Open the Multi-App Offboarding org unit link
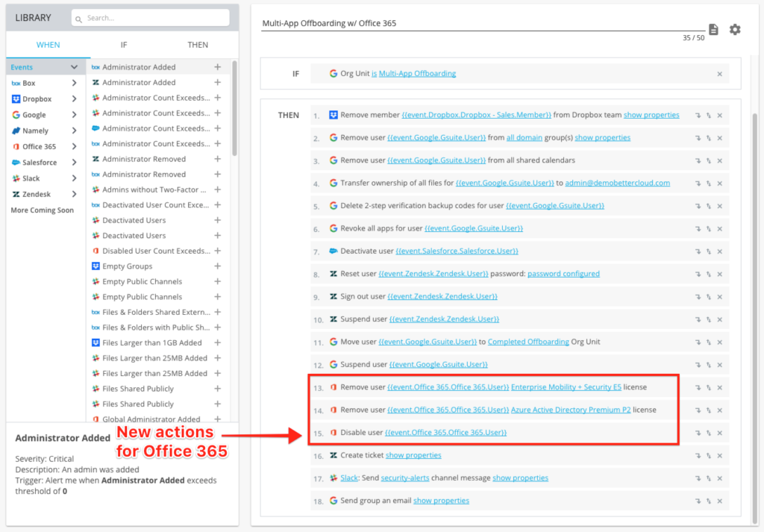This screenshot has height=532, width=764. click(417, 74)
